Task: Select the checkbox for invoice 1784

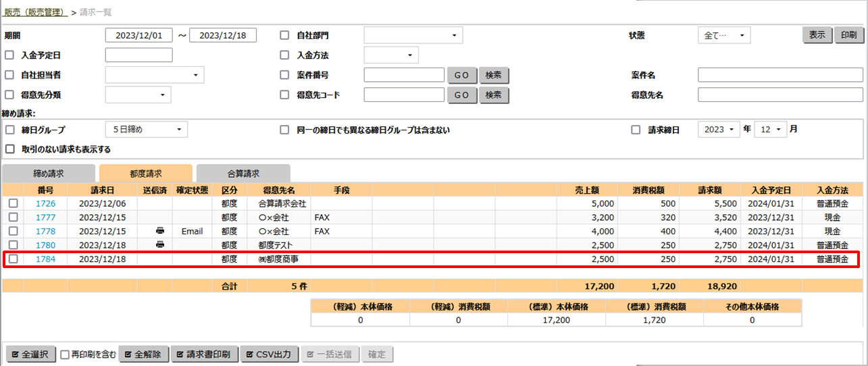Action: (13, 259)
